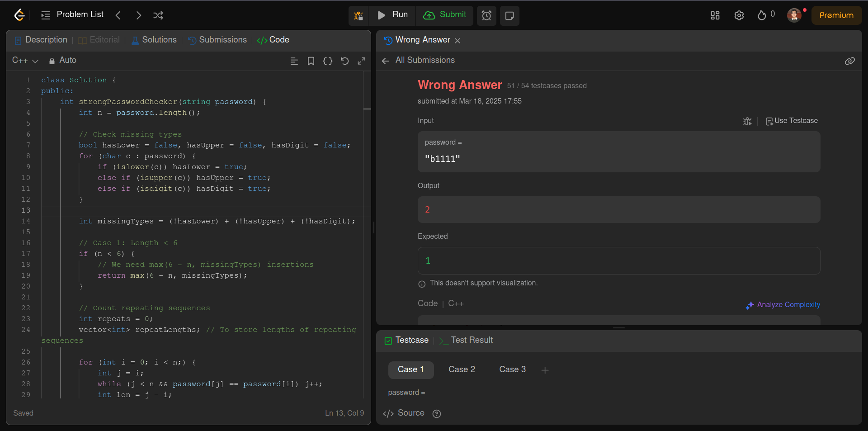This screenshot has width=868, height=431.
Task: Go to previous problem arrow
Action: [118, 15]
